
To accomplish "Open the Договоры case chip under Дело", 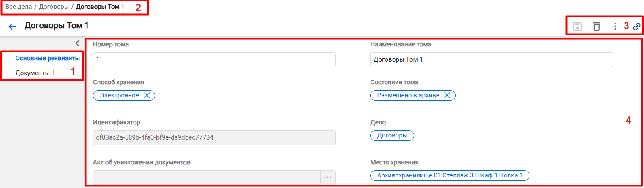I will point(392,135).
